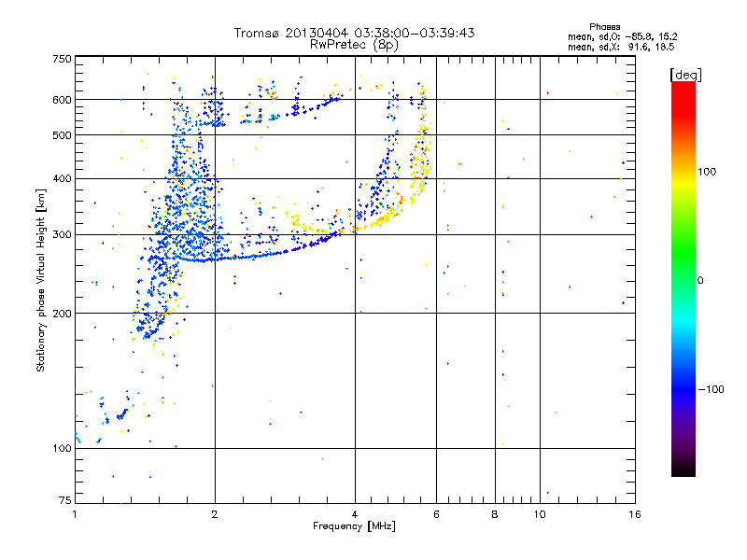Click the y-axis tick label "100"

coord(62,449)
